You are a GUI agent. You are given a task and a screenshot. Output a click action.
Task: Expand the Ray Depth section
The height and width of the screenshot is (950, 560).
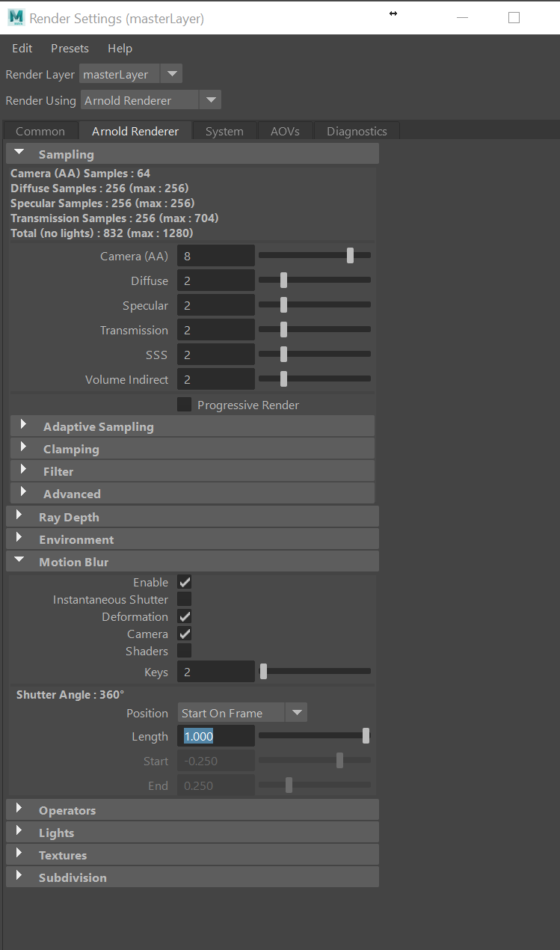point(193,517)
